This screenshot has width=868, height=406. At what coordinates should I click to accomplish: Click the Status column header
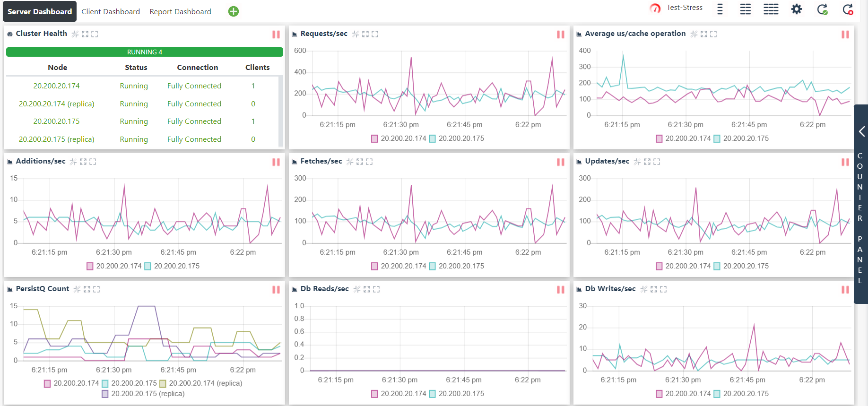pos(136,68)
